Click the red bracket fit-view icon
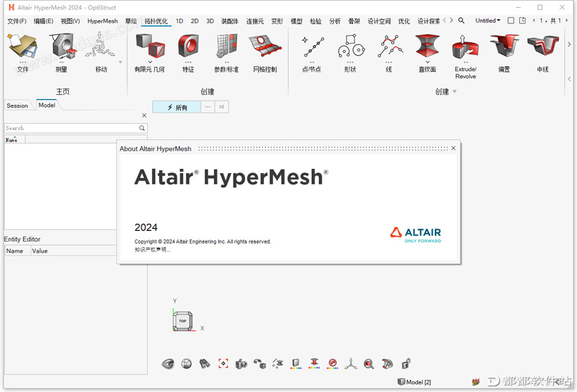The width and height of the screenshot is (577, 392). point(223,364)
